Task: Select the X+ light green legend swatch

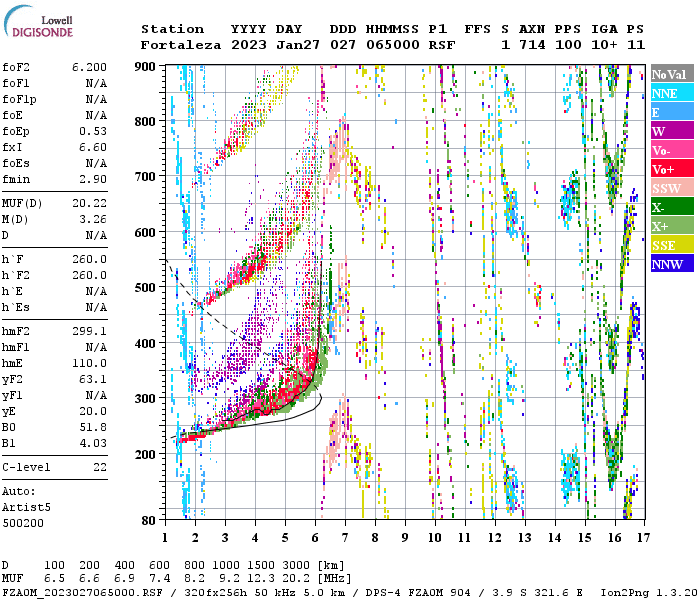Action: [672, 226]
